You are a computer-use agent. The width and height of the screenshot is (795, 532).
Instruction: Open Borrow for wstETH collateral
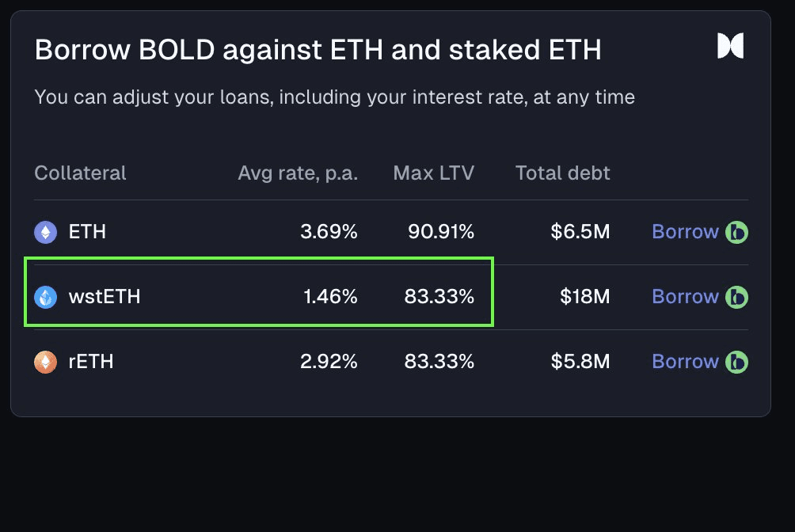685,297
